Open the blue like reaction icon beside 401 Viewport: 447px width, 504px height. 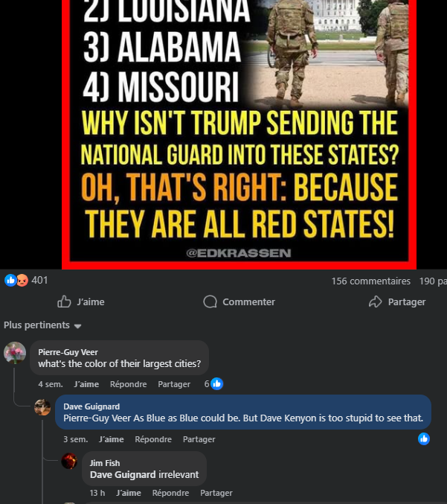click(10, 280)
